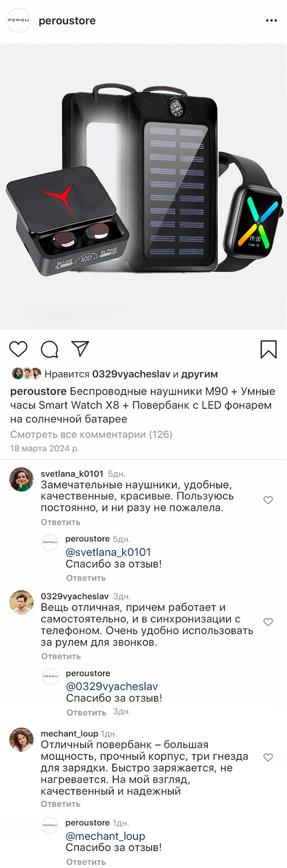Save post with the bookmark icon
287x868 pixels.
click(268, 349)
